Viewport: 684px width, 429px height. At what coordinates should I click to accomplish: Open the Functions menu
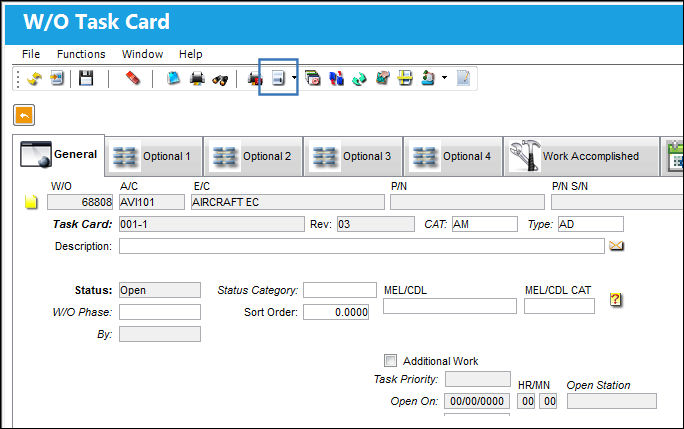click(x=81, y=54)
